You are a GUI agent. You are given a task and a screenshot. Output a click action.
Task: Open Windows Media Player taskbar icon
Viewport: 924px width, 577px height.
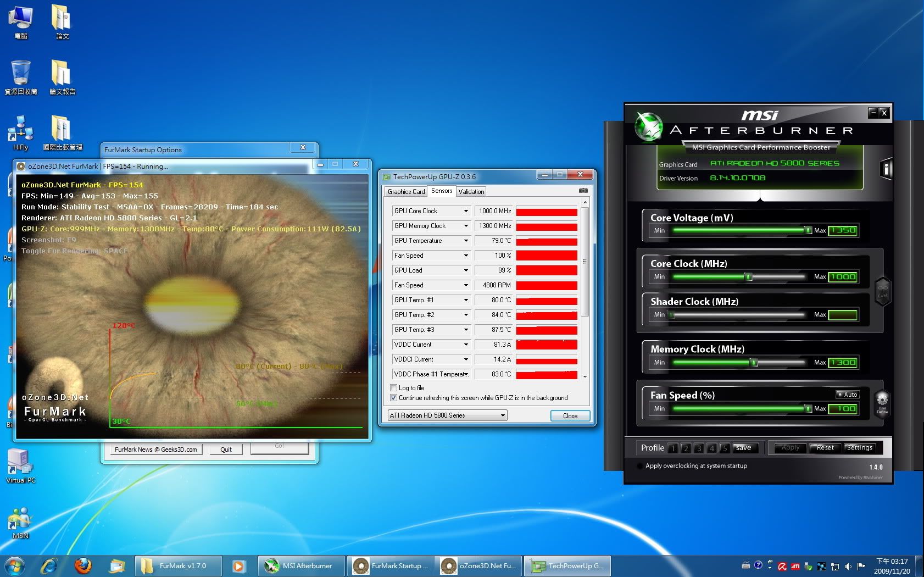pos(238,565)
